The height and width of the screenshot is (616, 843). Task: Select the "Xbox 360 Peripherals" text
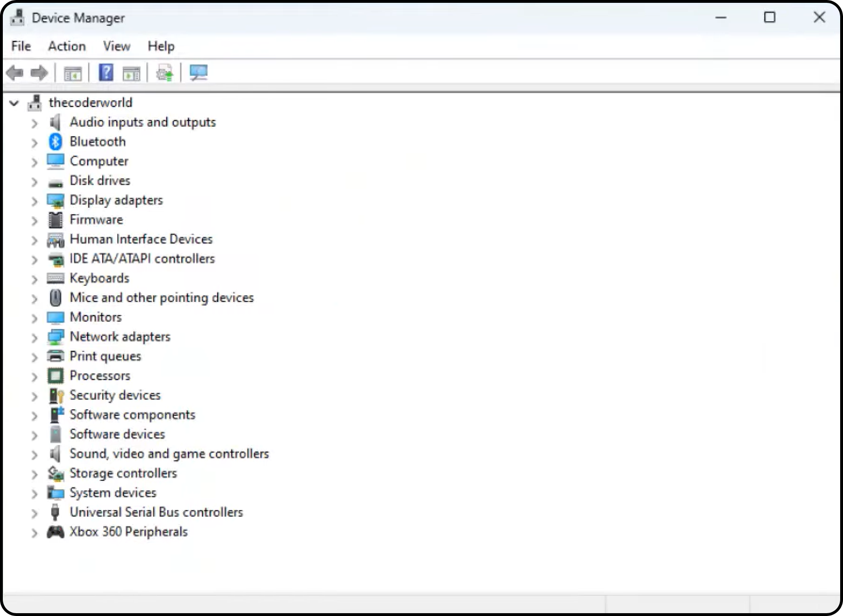[x=129, y=532]
